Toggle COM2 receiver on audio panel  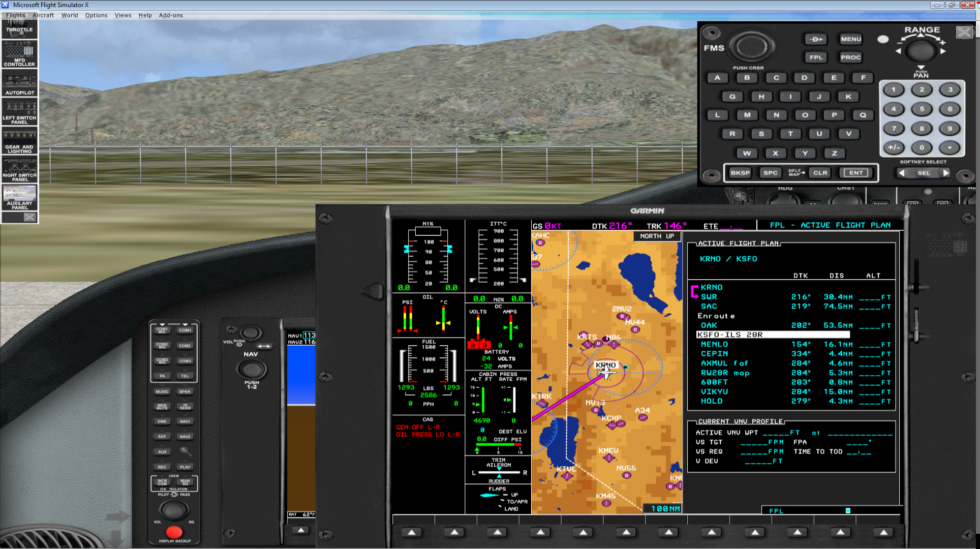[185, 346]
